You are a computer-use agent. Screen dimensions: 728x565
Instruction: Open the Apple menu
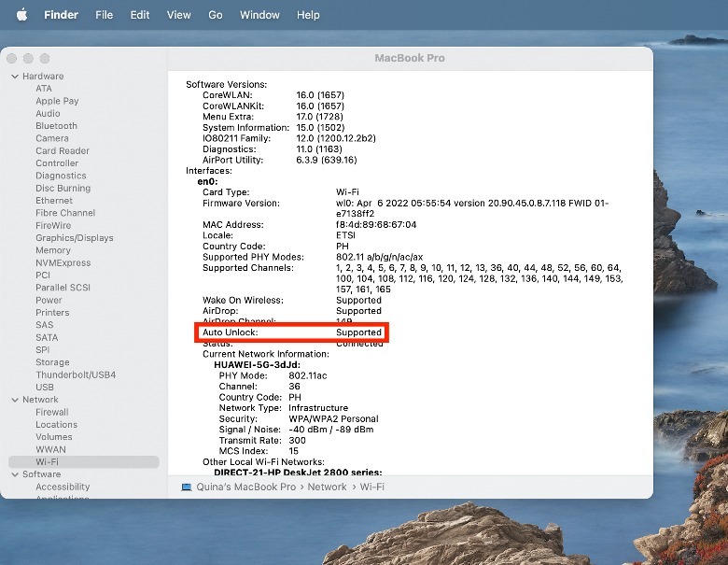click(21, 15)
